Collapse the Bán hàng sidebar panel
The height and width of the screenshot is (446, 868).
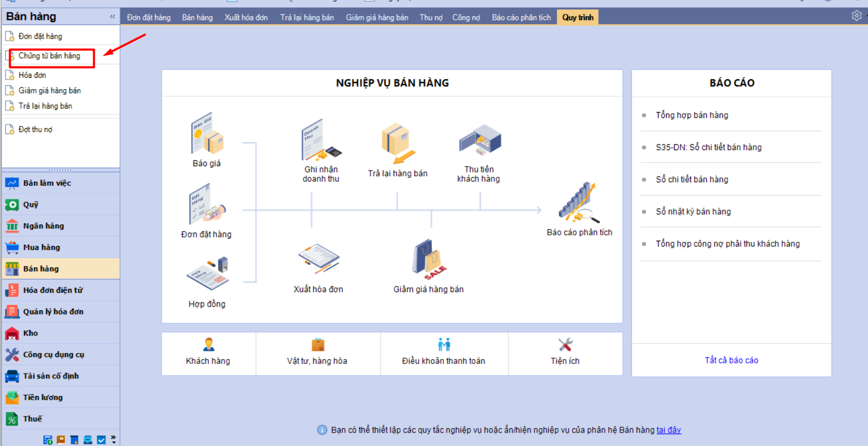click(x=112, y=17)
